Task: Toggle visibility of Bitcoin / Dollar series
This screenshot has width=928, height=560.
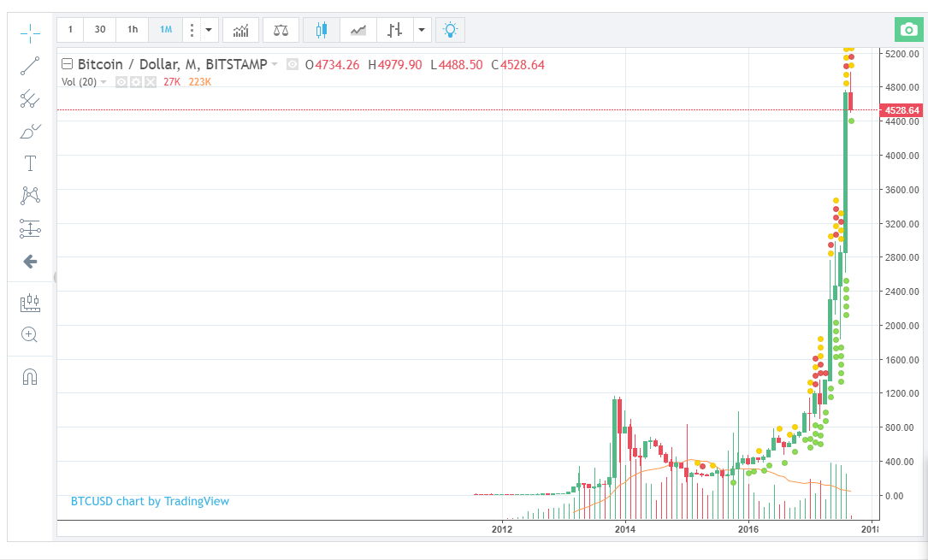Action: pos(293,64)
